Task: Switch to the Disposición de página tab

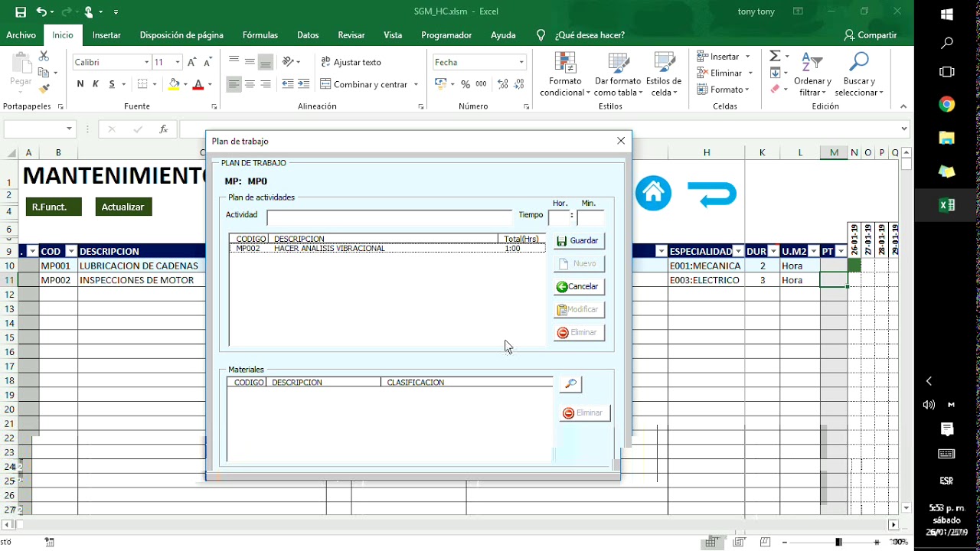Action: pos(181,35)
